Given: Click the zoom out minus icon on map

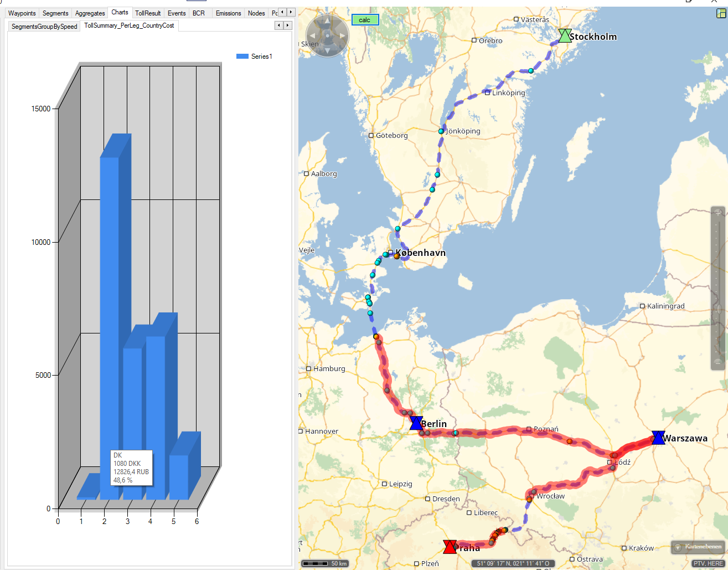Looking at the screenshot, I should pyautogui.click(x=718, y=362).
